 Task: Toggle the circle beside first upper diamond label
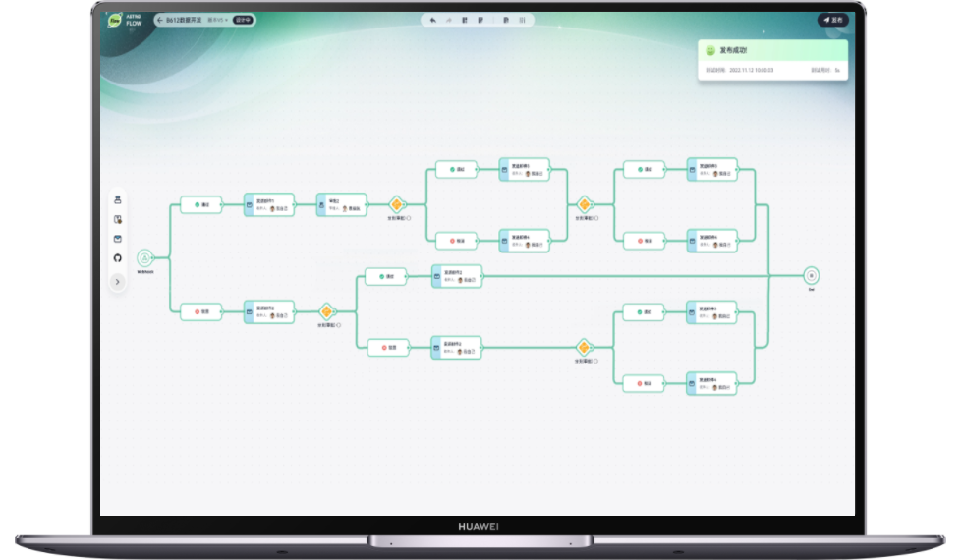coord(409,218)
